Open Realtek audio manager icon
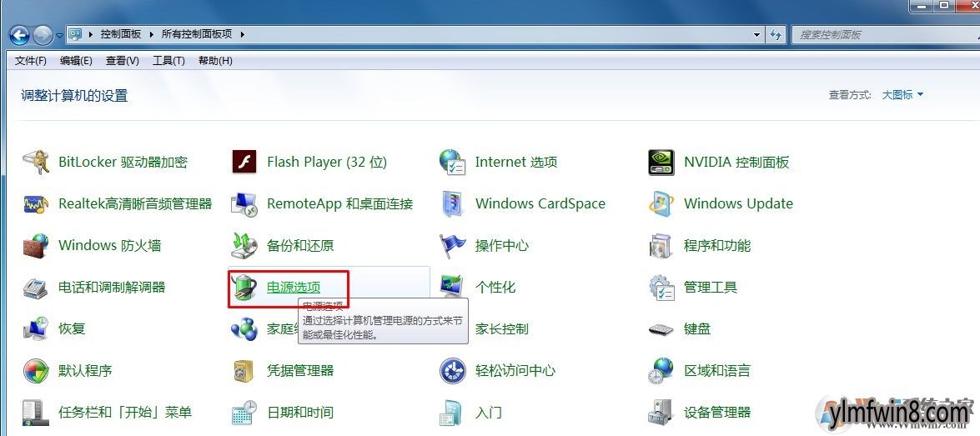 pyautogui.click(x=36, y=204)
